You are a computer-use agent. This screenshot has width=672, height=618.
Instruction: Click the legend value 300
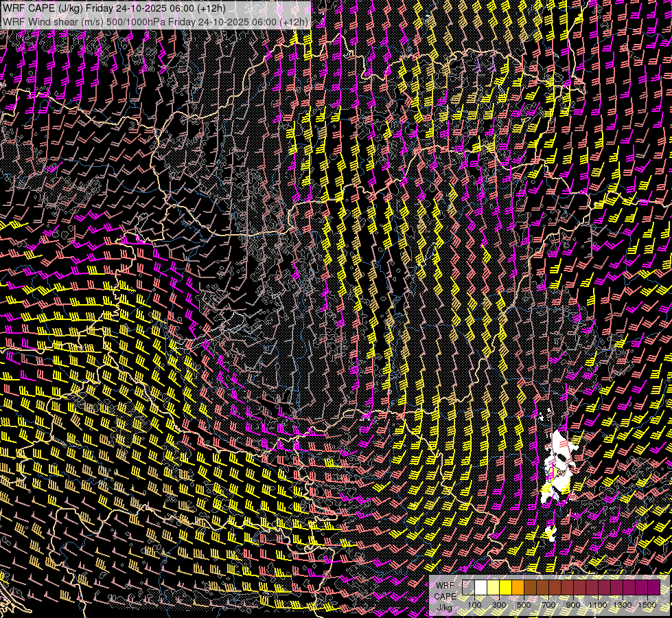(x=499, y=605)
